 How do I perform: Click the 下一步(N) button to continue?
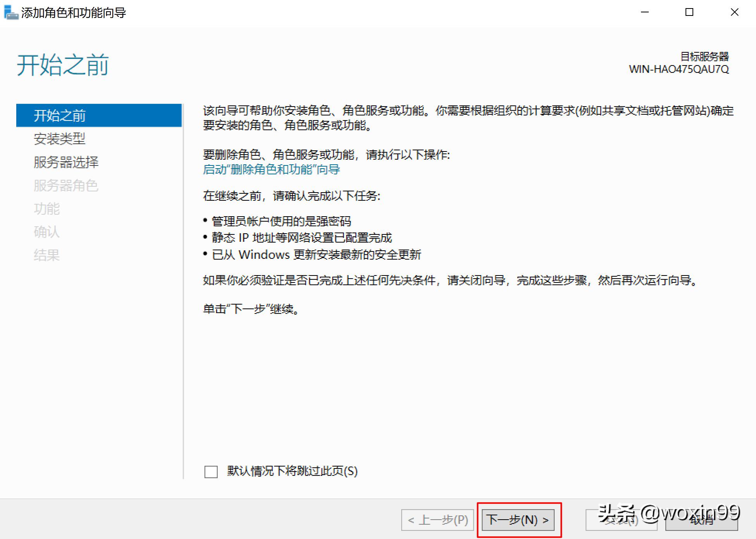pyautogui.click(x=518, y=520)
